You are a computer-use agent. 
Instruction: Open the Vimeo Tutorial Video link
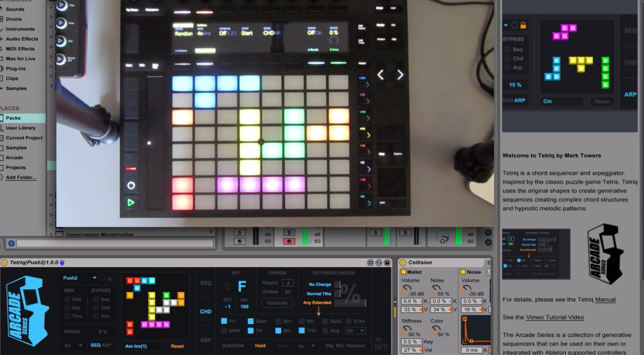pyautogui.click(x=555, y=317)
